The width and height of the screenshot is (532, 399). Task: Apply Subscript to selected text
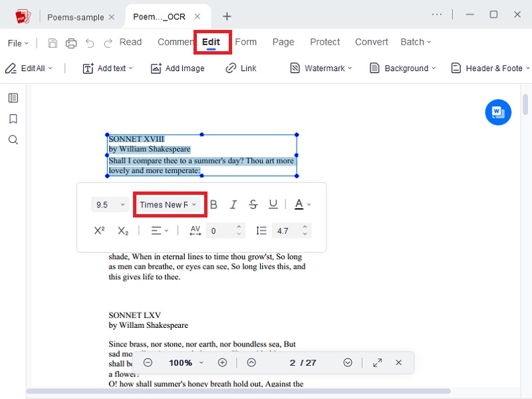123,231
